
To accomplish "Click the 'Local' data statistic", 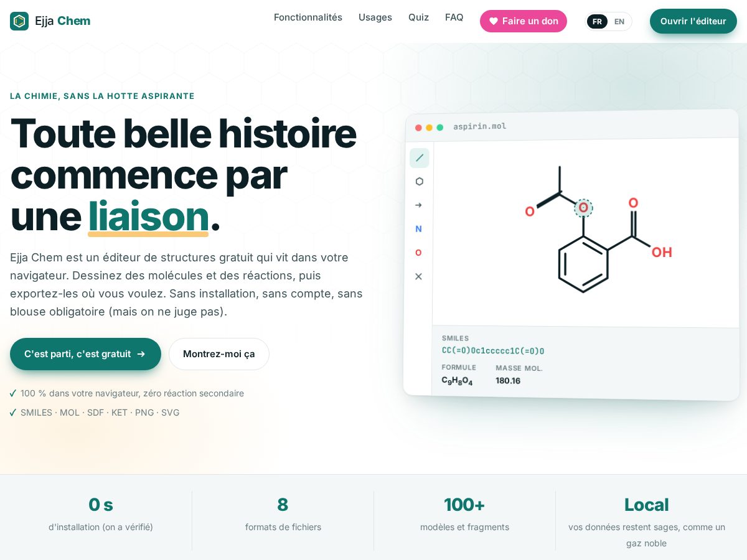I will click(646, 505).
